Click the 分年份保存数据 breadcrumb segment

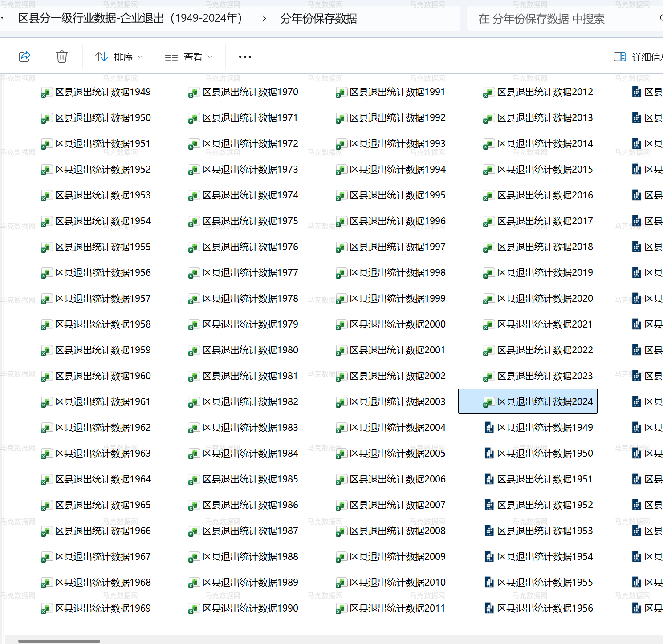318,19
